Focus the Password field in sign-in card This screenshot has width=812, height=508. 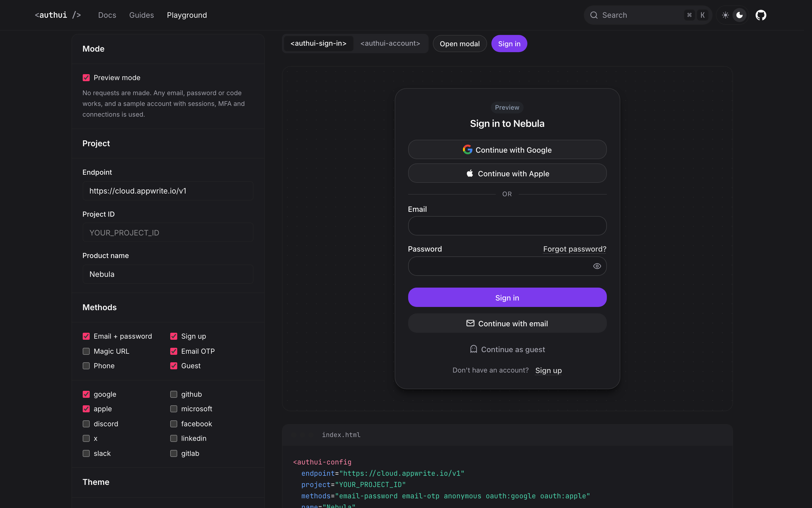(507, 266)
